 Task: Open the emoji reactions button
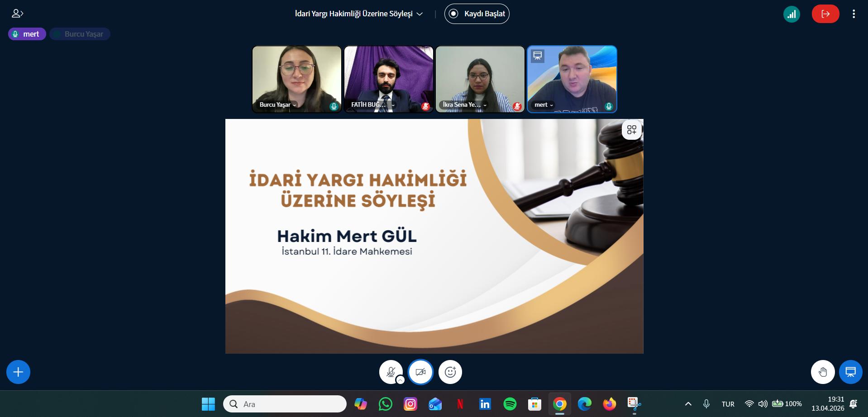pyautogui.click(x=450, y=372)
